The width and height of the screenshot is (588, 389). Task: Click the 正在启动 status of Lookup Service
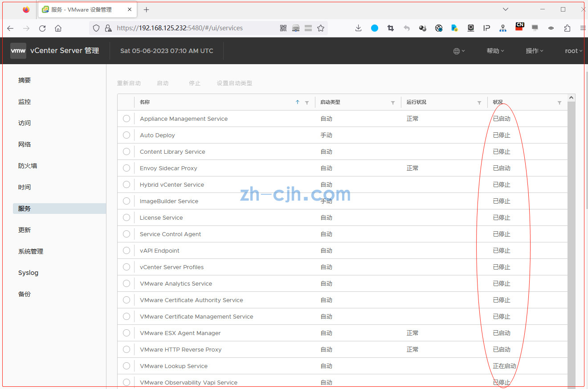[x=504, y=366]
